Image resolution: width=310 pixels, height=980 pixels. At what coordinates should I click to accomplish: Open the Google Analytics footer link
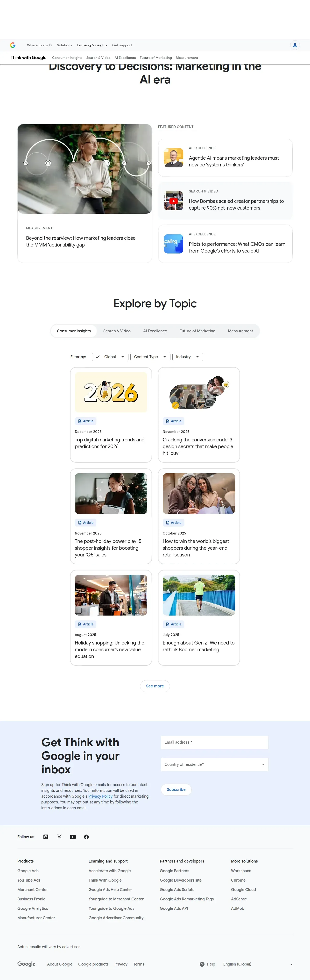[32, 908]
